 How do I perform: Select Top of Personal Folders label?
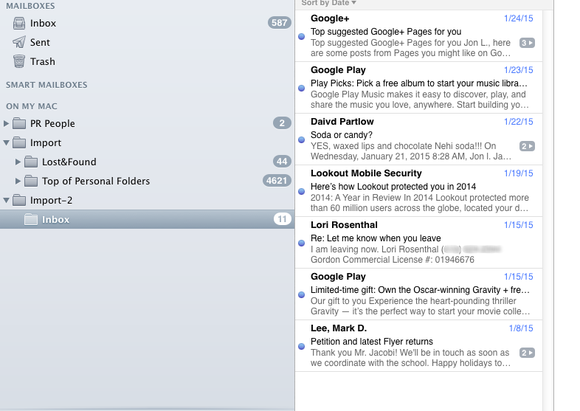tap(96, 181)
